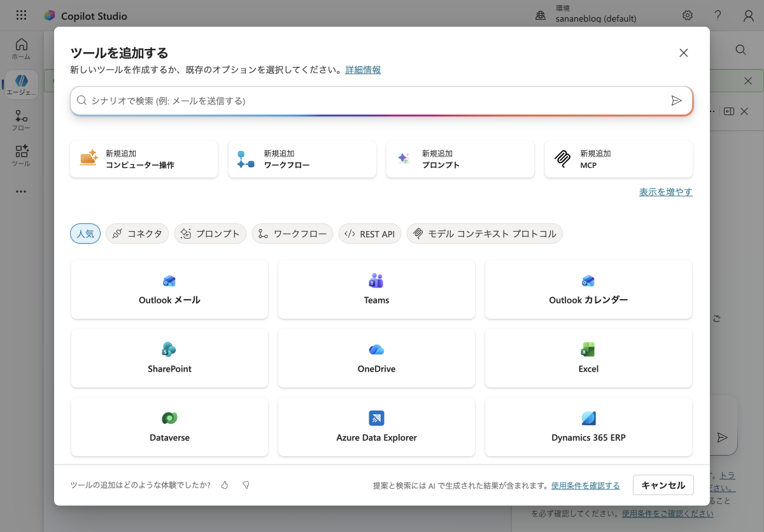Select the 人気 filter tab

(85, 234)
